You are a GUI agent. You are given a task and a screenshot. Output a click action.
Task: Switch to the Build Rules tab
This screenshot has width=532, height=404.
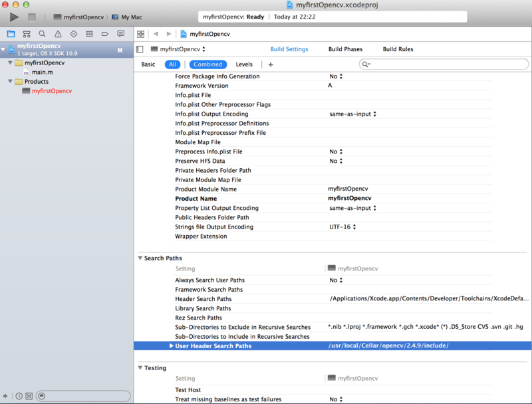(398, 49)
